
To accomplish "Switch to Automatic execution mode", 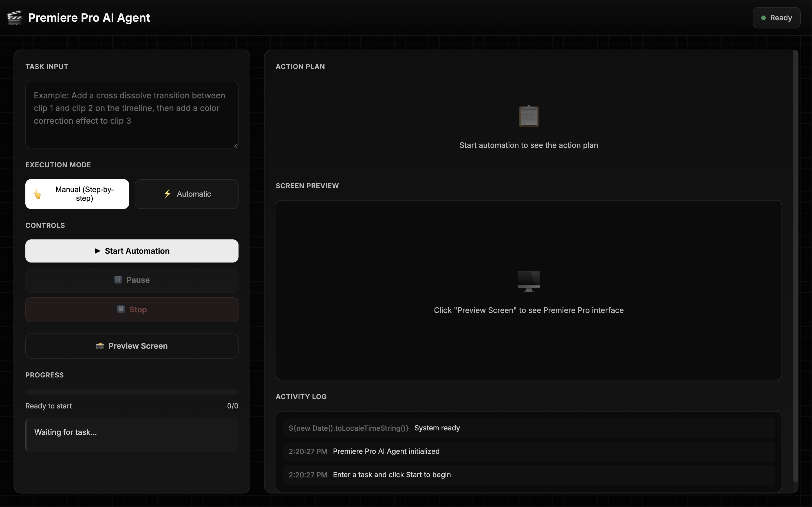I will pyautogui.click(x=187, y=194).
